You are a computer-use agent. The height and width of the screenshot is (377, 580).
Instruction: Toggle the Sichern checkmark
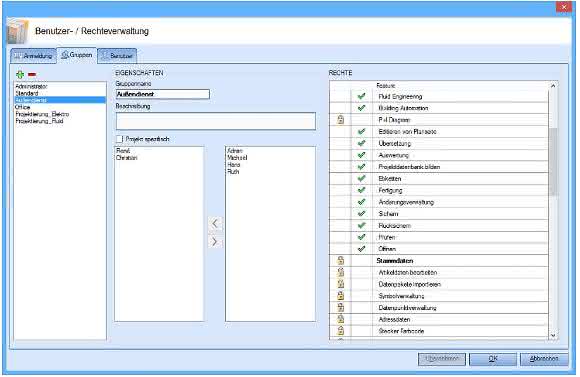361,213
